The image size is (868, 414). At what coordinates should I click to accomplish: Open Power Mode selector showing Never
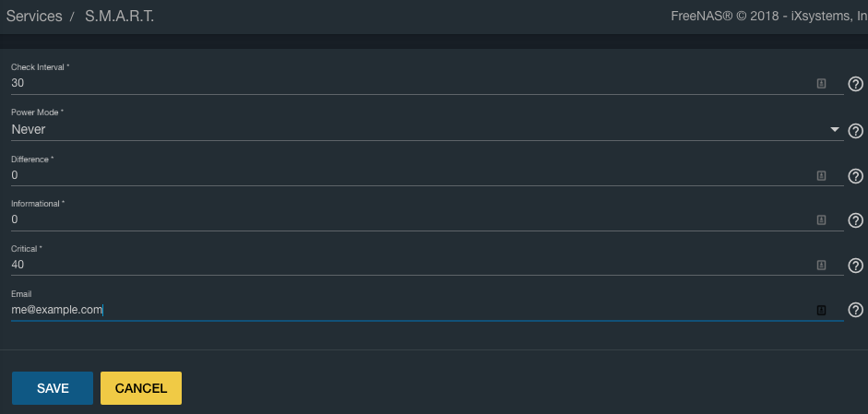pyautogui.click(x=415, y=130)
